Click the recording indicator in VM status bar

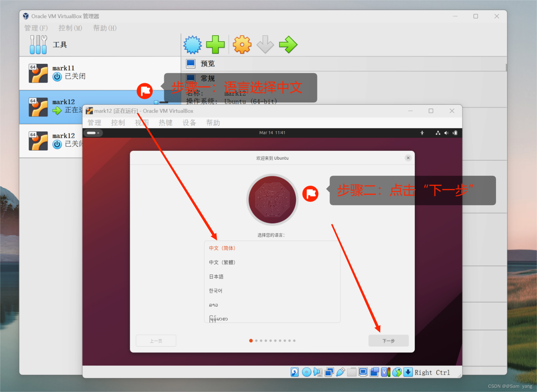pyautogui.click(x=374, y=372)
